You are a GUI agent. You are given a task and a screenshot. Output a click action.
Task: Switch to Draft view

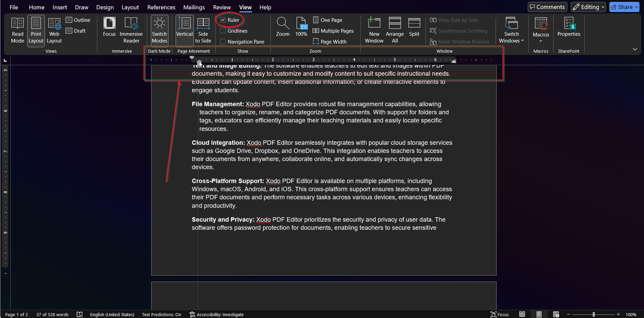pos(75,31)
